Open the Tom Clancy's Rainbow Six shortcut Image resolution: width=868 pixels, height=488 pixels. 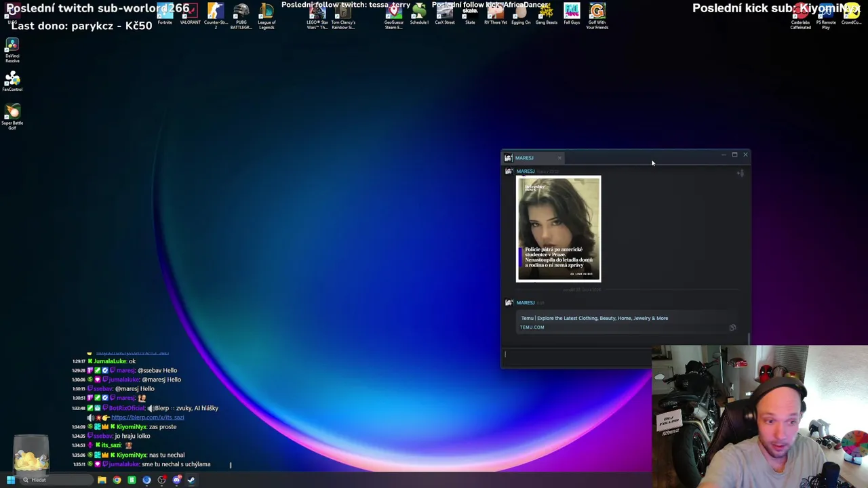[343, 16]
